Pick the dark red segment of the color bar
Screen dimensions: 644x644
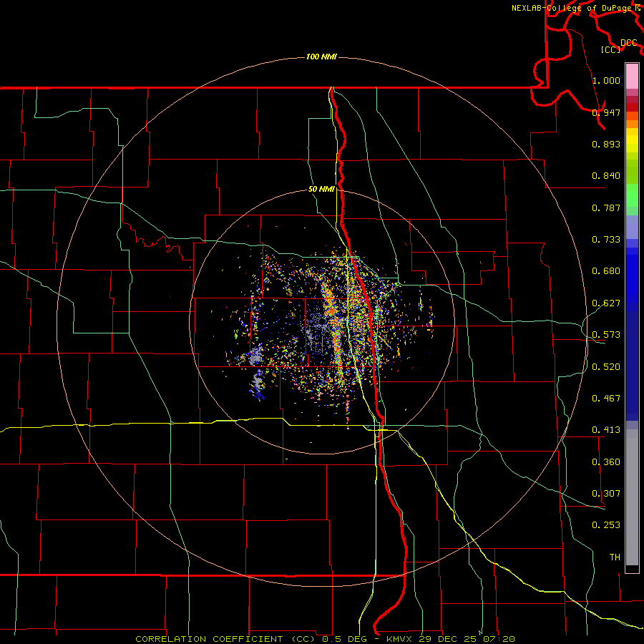pos(632,107)
